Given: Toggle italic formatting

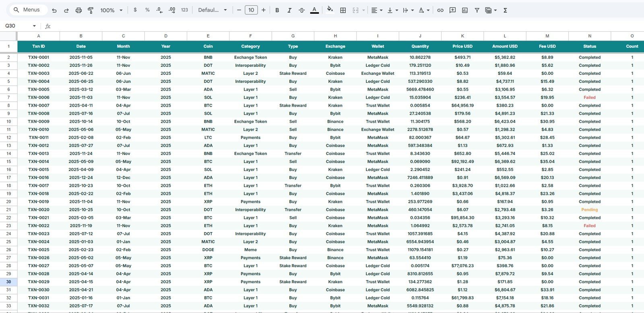Looking at the screenshot, I should (x=289, y=10).
